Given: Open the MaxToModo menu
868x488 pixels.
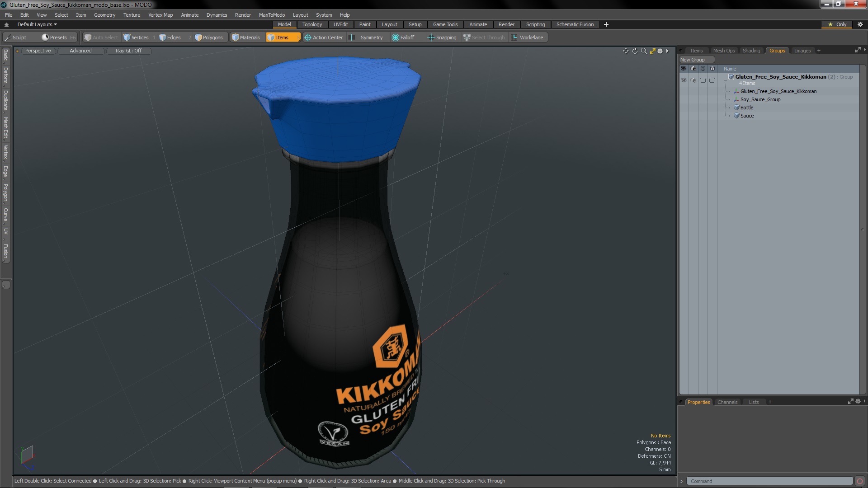Looking at the screenshot, I should pos(272,15).
